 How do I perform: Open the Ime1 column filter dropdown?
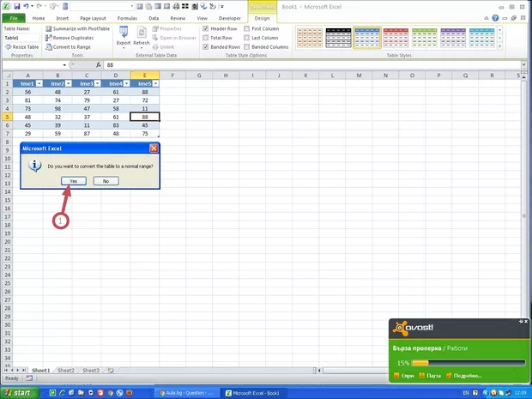click(38, 83)
